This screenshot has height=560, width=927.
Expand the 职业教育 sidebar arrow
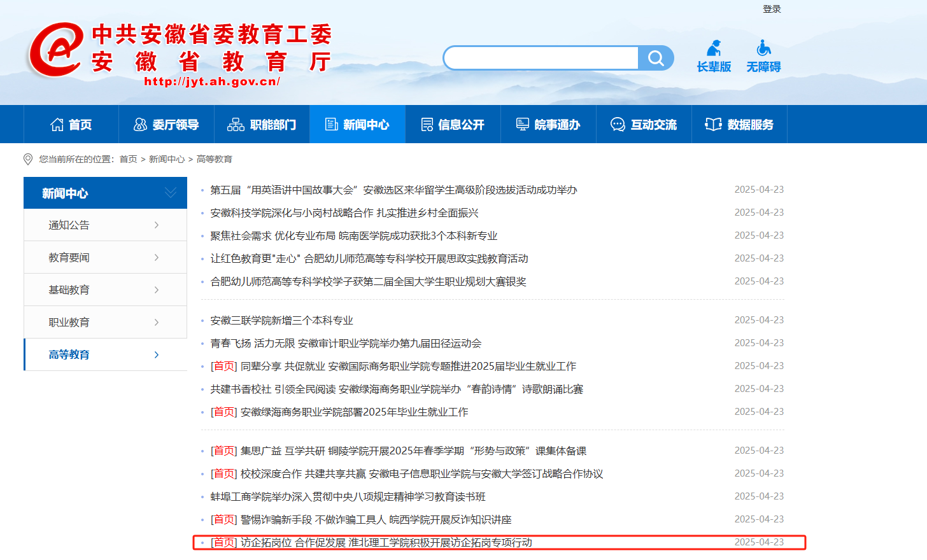tap(157, 323)
